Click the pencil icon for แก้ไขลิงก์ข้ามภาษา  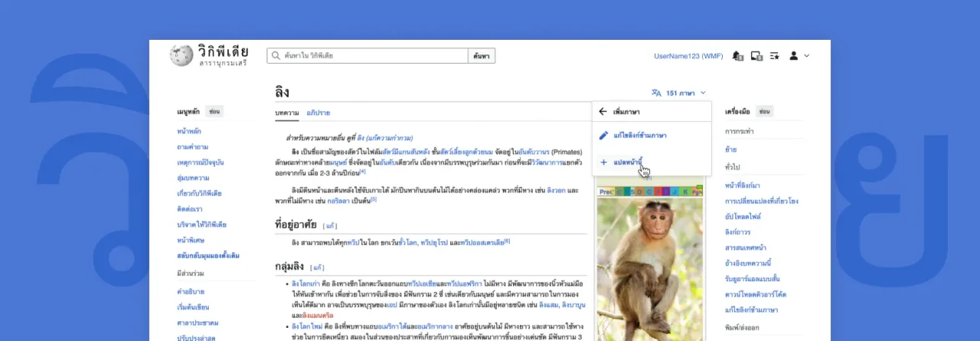tap(603, 136)
